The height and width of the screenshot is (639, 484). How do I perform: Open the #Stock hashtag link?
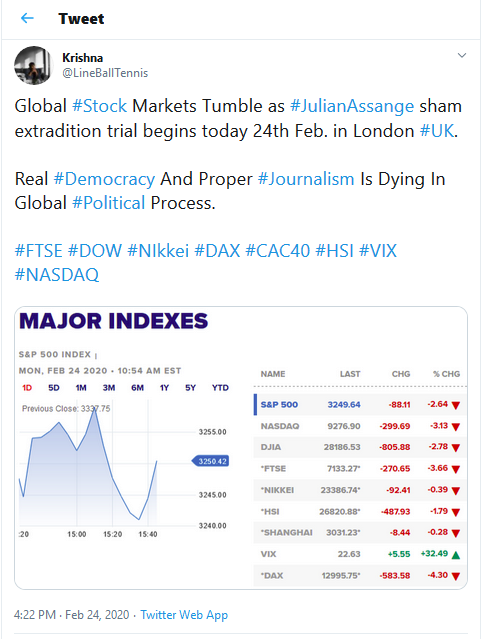[100, 106]
